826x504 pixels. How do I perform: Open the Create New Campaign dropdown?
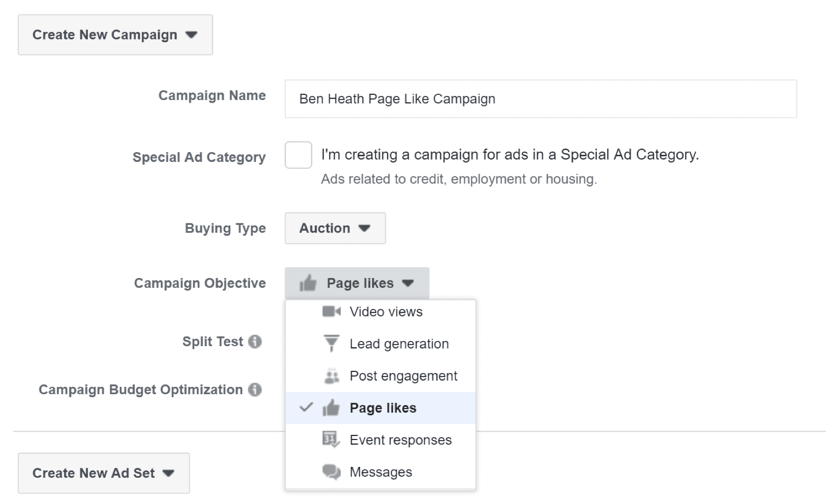[x=115, y=35]
